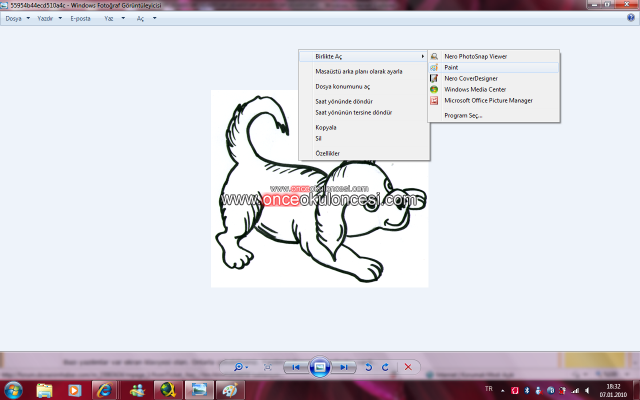Click Masaüstü arka planı olarak ayarla
The width and height of the screenshot is (640, 400).
tap(358, 72)
